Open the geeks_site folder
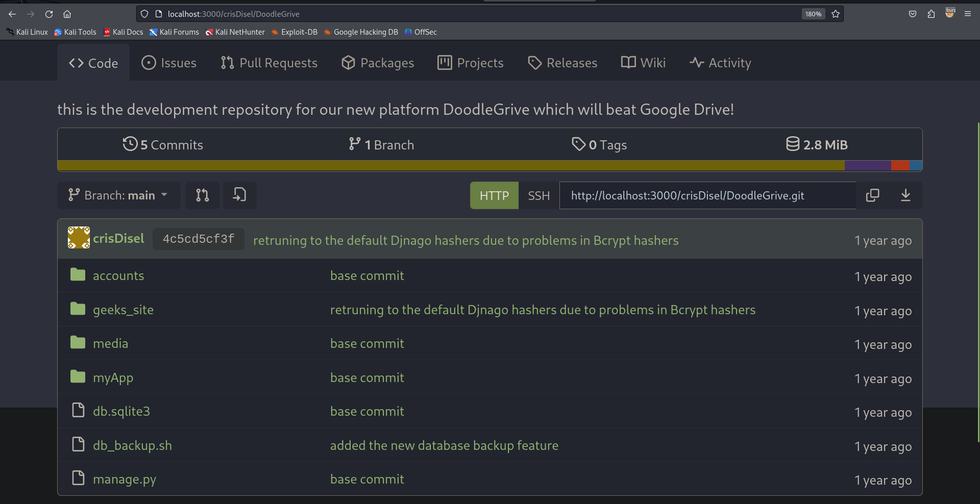This screenshot has height=504, width=980. [123, 310]
